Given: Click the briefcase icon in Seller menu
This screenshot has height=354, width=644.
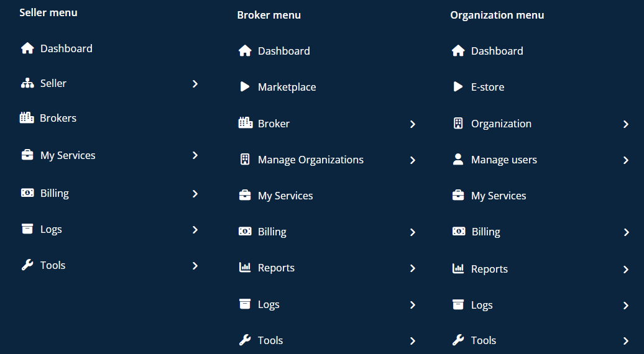Looking at the screenshot, I should click(x=27, y=155).
